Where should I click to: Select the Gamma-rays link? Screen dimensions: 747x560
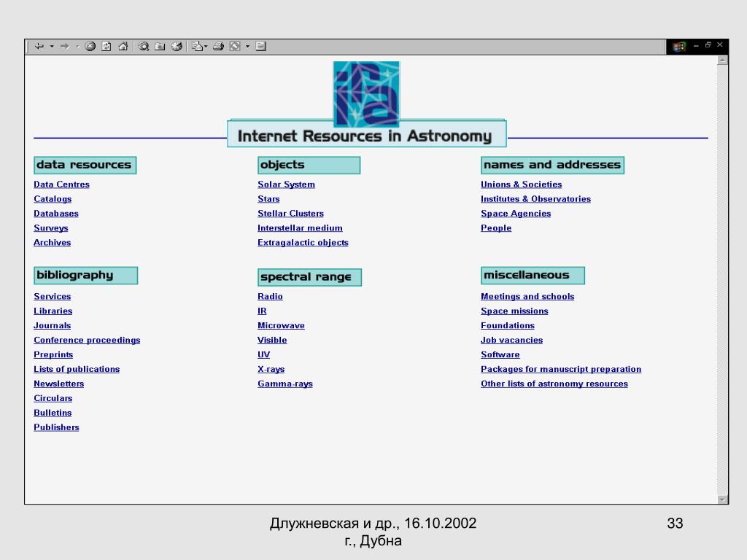coord(285,384)
